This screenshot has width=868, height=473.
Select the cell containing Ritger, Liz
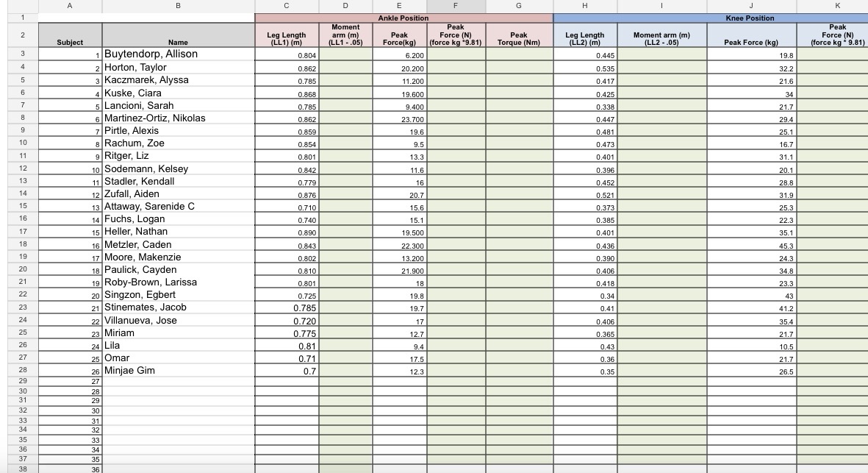pos(179,156)
